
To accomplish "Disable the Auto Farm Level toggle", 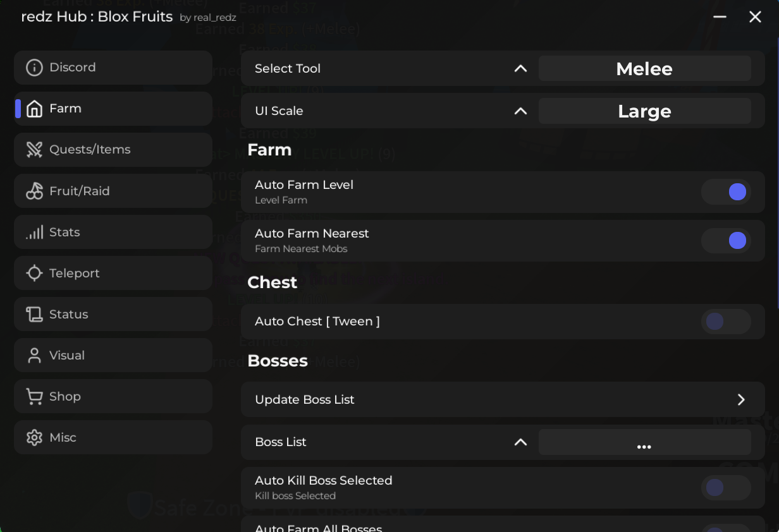I will 726,192.
